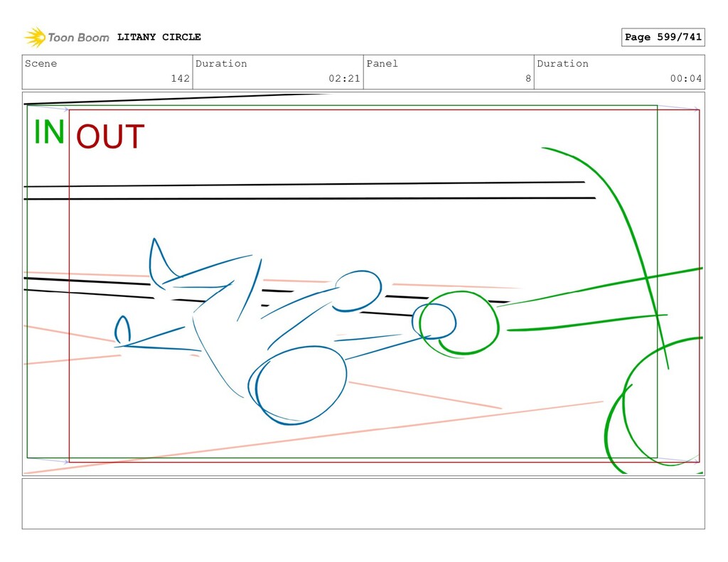This screenshot has width=728, height=562.
Task: Click scene number 142
Action: click(180, 78)
